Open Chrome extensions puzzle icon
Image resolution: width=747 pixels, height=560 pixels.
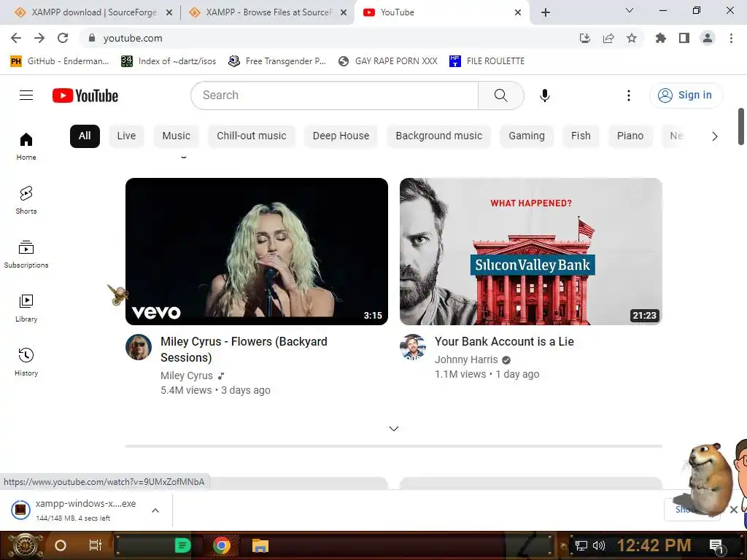tap(661, 38)
